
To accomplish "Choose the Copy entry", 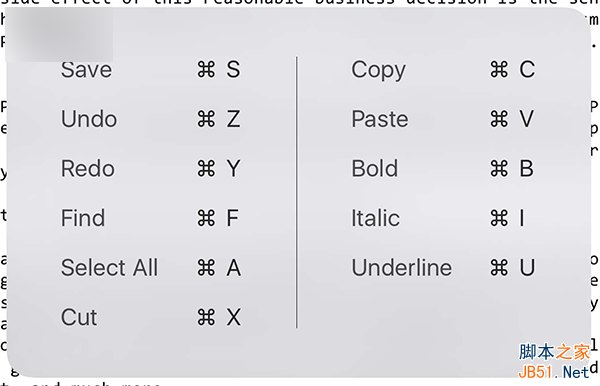I will coord(378,70).
